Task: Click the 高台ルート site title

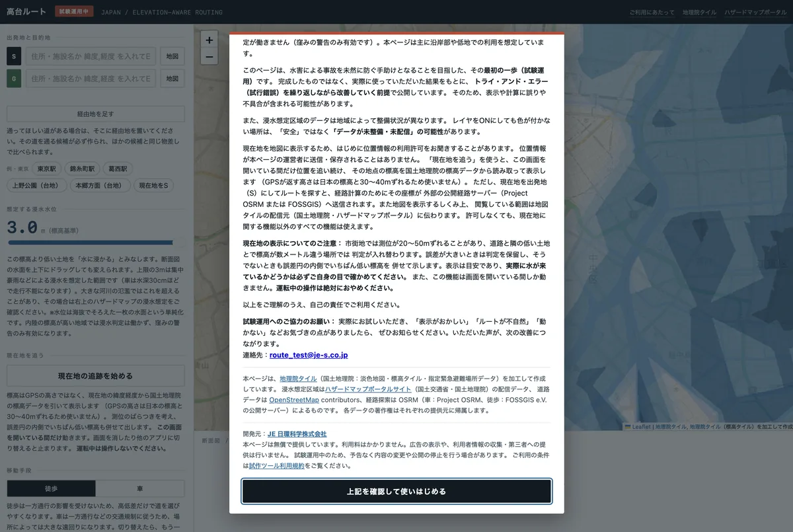Action: 28,12
